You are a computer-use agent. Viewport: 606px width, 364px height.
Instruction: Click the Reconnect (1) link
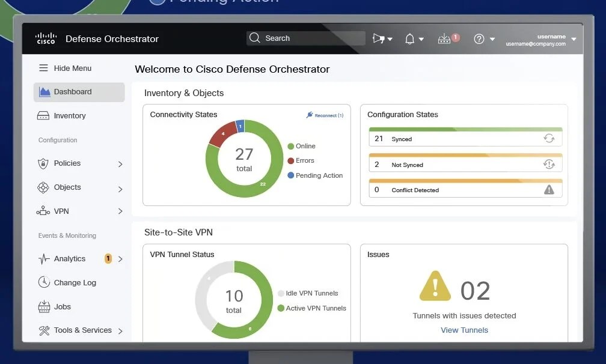[x=329, y=115]
